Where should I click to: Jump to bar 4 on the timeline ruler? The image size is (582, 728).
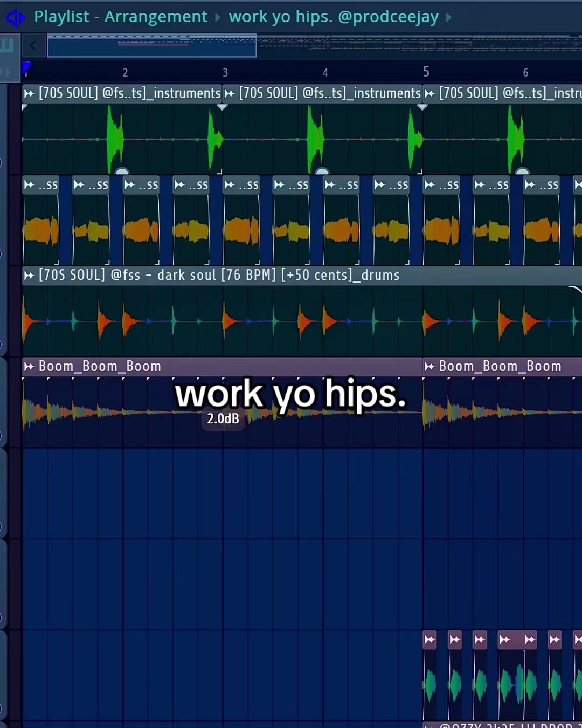325,72
